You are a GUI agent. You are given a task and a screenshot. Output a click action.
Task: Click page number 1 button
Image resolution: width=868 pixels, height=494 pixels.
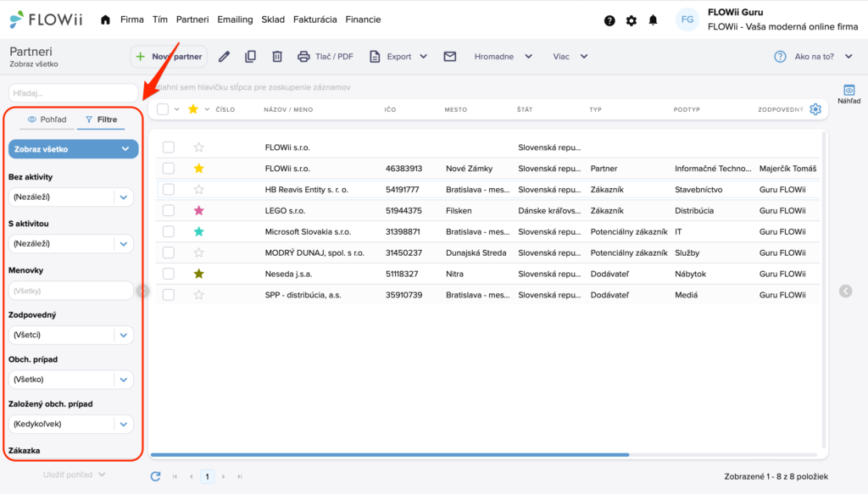[x=208, y=476]
